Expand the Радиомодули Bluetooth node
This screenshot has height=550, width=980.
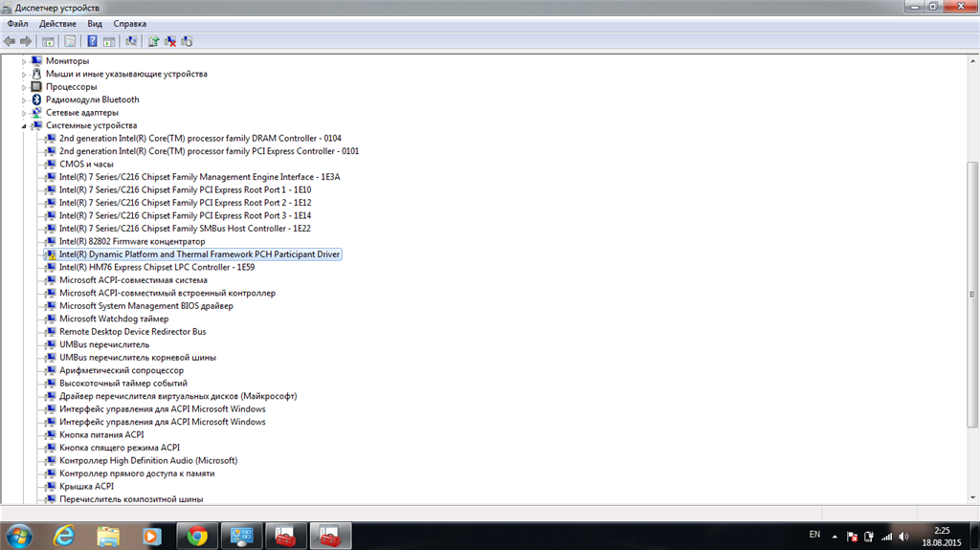[x=24, y=100]
